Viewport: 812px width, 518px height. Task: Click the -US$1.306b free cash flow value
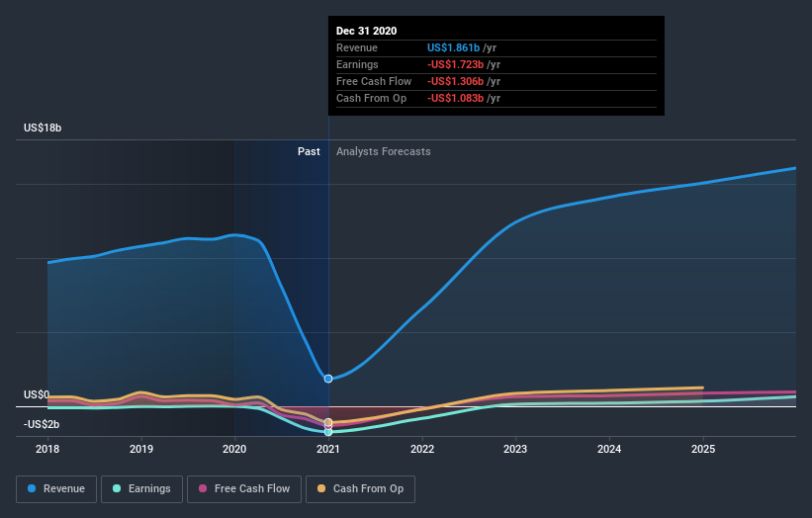[455, 81]
